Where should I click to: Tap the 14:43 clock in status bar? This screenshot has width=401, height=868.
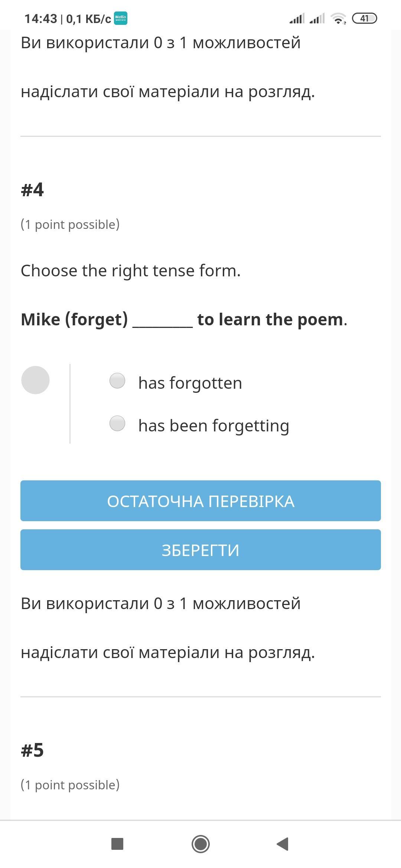[x=41, y=19]
